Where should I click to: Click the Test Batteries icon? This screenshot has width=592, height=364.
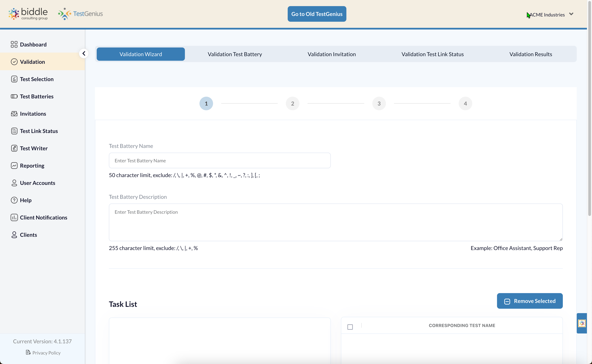tap(14, 97)
